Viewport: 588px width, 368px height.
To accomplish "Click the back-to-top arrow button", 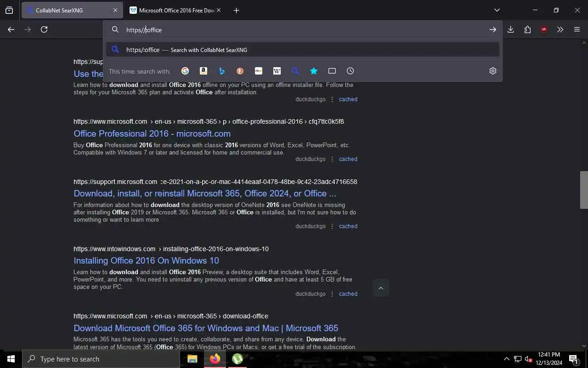I will 380,288.
